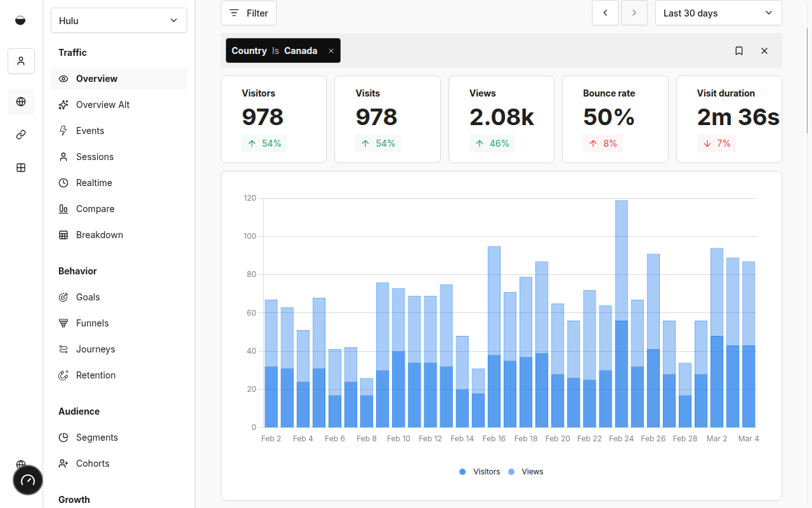Open the Realtime page in sidebar
This screenshot has width=812, height=508.
point(94,183)
